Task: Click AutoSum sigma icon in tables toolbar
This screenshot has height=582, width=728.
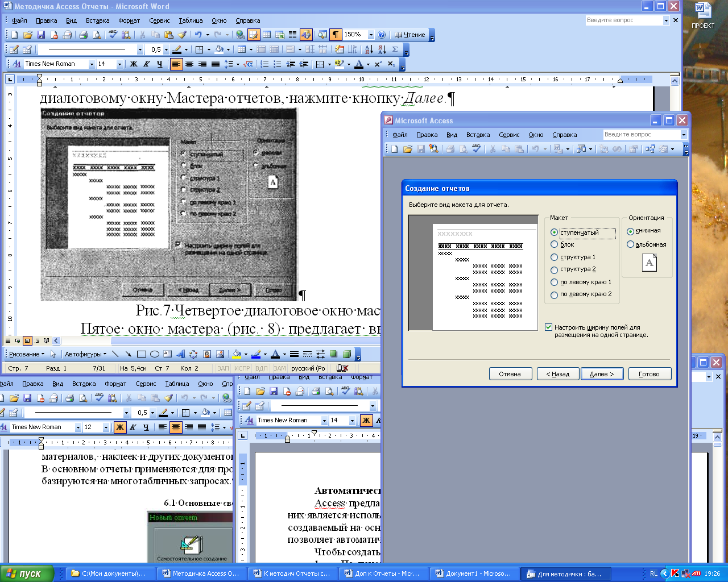Action: click(x=395, y=49)
